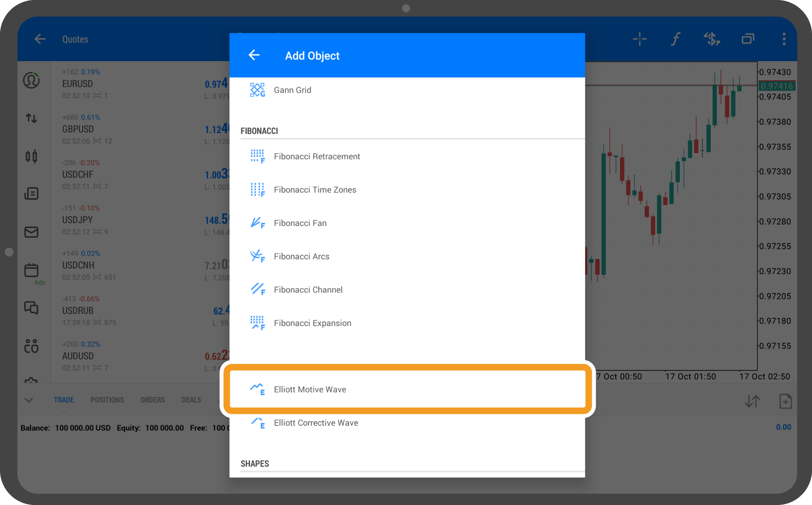
Task: Open the three-dot overflow menu
Action: point(784,39)
